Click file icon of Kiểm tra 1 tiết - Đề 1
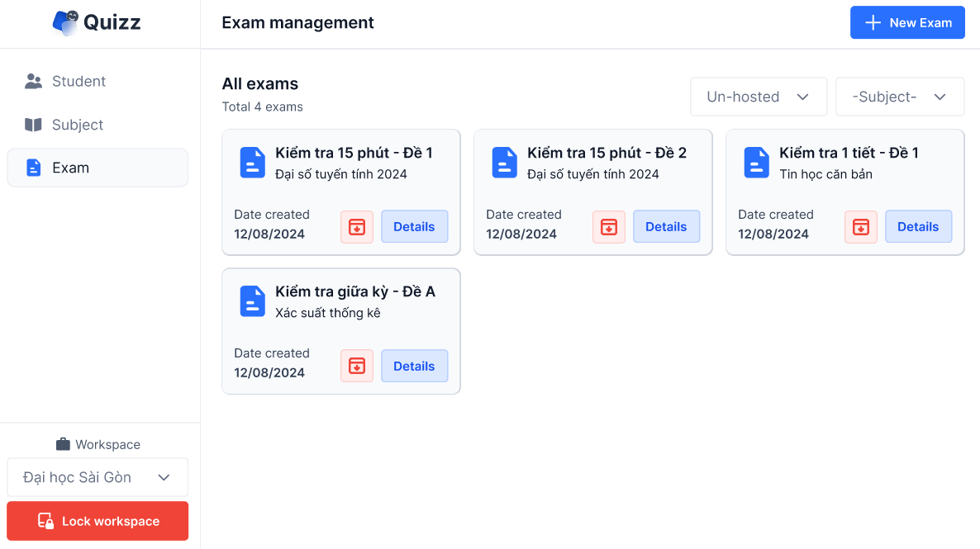980x549 pixels. [756, 163]
